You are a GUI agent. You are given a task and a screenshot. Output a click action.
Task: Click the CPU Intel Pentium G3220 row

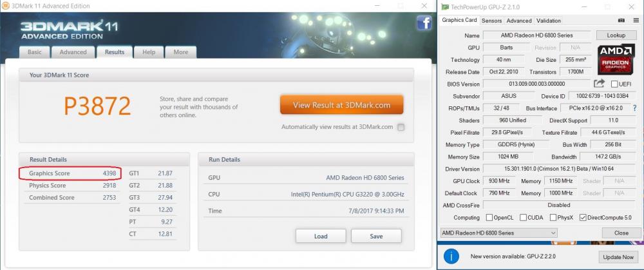click(x=306, y=195)
